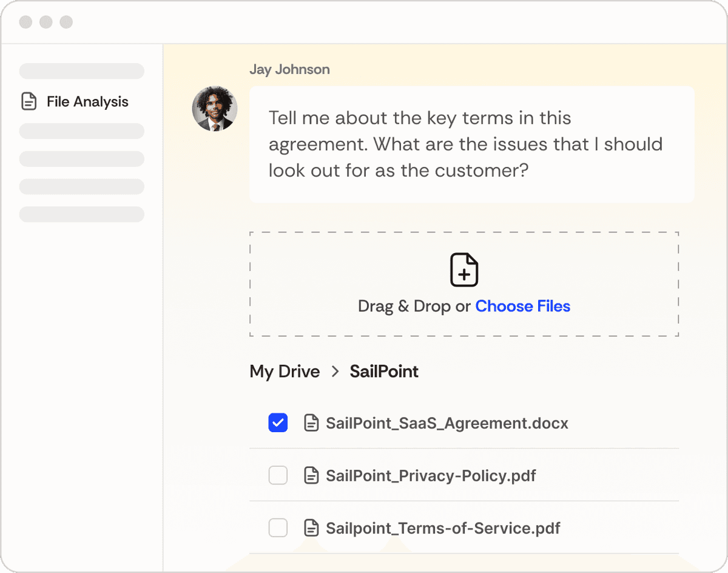Viewport: 728px width, 573px height.
Task: Click the File Analysis document icon
Action: point(29,101)
